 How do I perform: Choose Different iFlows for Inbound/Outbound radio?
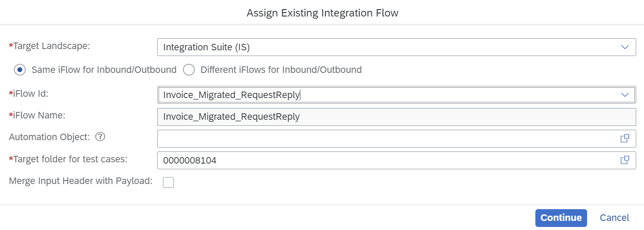[189, 69]
